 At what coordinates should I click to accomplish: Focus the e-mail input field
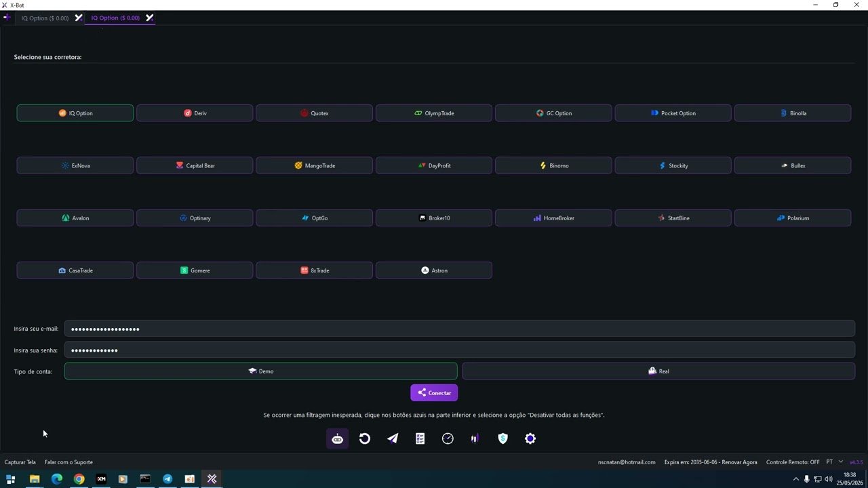tap(459, 329)
